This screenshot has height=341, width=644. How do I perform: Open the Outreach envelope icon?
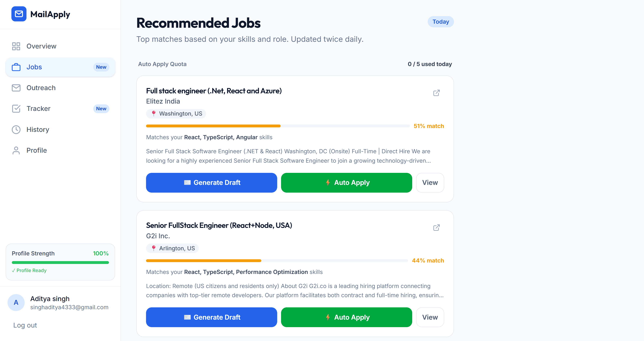point(16,88)
